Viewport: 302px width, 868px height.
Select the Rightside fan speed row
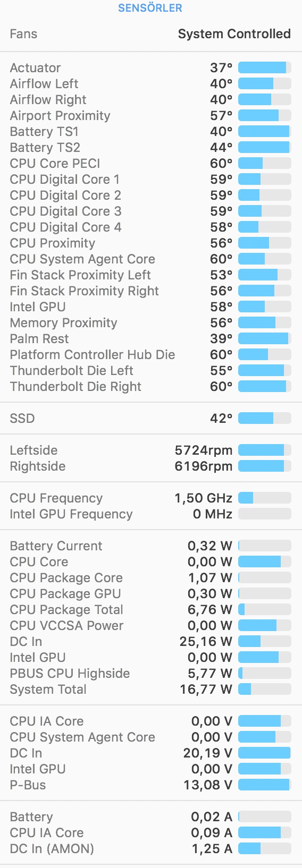tap(151, 466)
